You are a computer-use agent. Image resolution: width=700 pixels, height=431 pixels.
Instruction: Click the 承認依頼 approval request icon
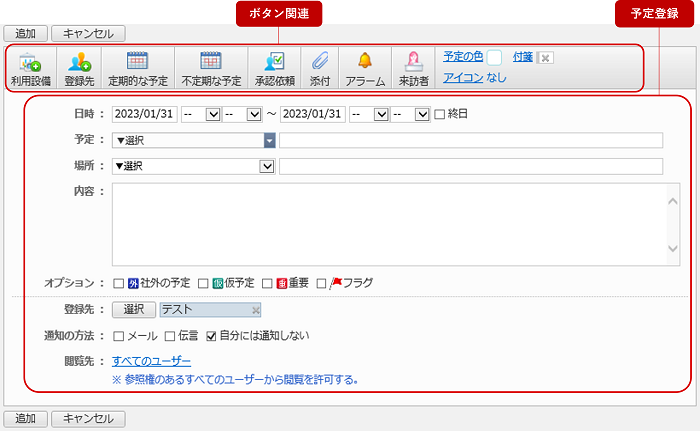[275, 68]
